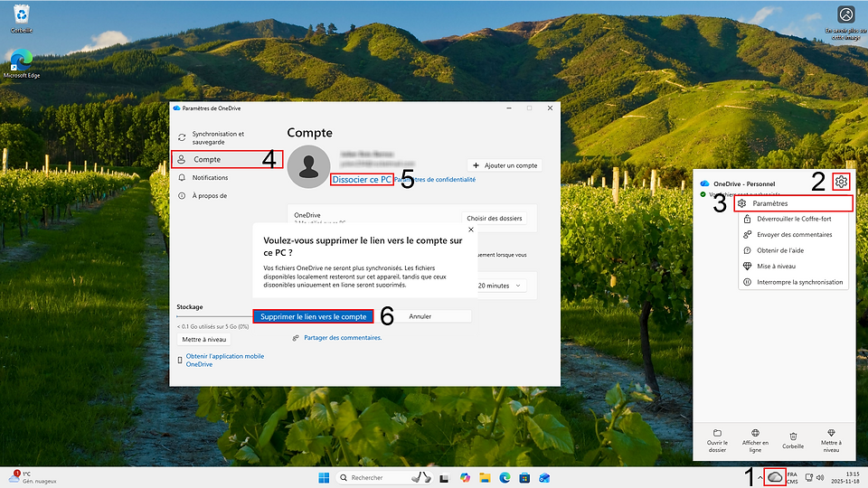Click the Ajouter un compte button
This screenshot has width=868, height=488.
click(x=505, y=165)
